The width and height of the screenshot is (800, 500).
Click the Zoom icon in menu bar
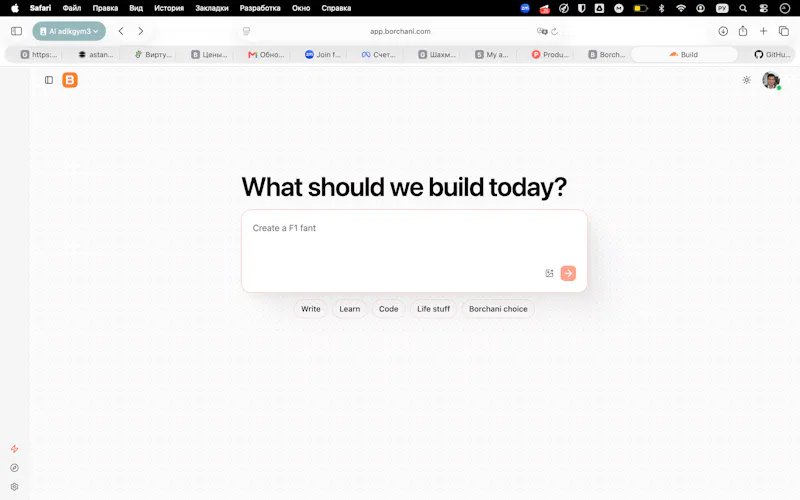524,8
